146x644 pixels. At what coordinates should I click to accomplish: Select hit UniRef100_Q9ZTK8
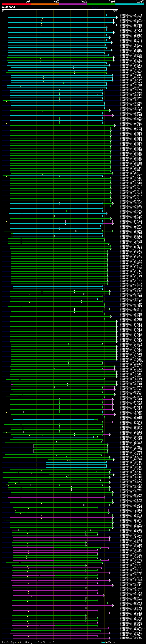click(131, 63)
